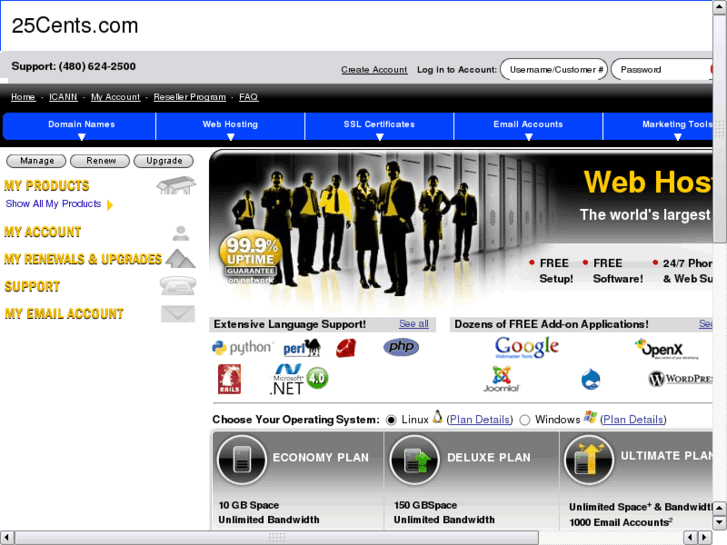Click the MY RENEWALS & UPGRADES heading
This screenshot has height=545, width=727.
(x=83, y=259)
